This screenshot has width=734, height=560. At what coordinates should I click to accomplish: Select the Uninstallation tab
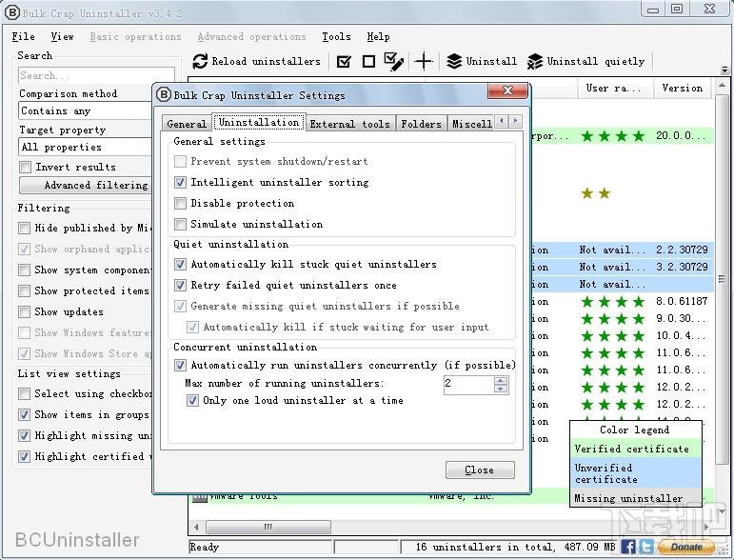point(259,122)
